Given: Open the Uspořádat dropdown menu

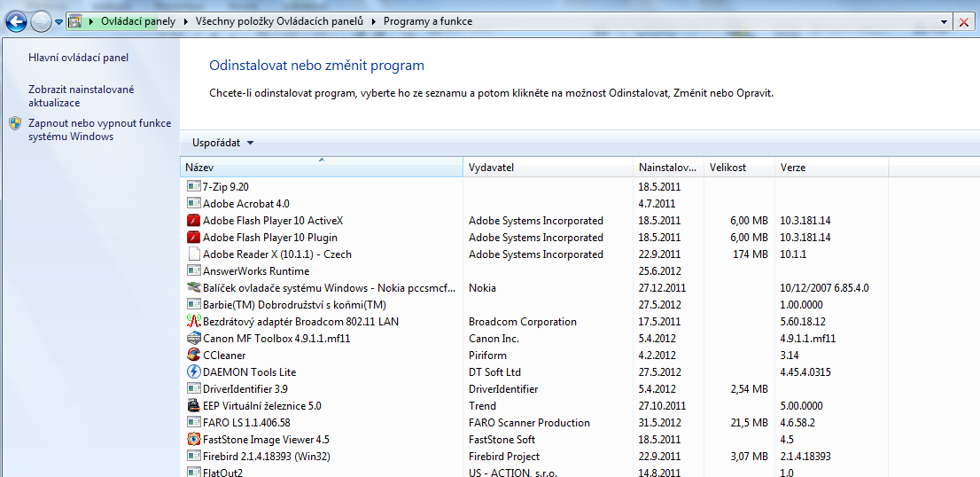Looking at the screenshot, I should pyautogui.click(x=223, y=143).
